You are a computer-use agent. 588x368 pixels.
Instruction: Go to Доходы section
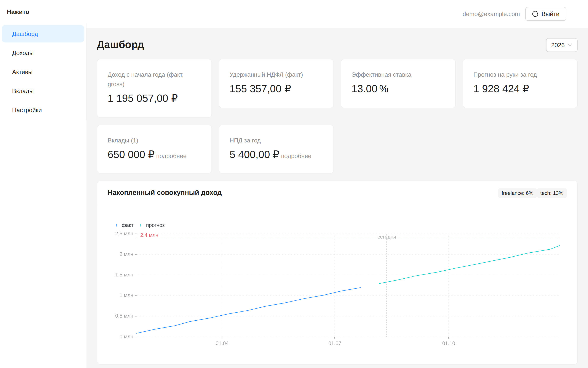click(x=43, y=53)
